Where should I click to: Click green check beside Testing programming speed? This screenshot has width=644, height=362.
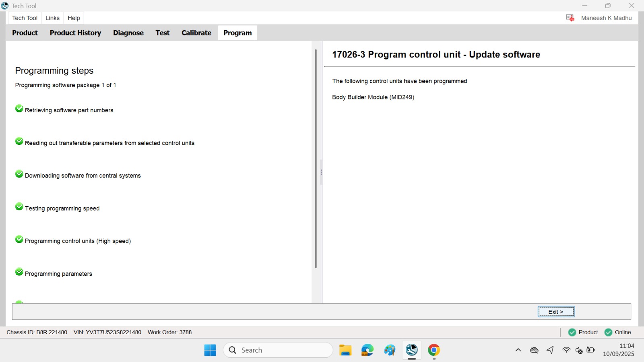[19, 206]
